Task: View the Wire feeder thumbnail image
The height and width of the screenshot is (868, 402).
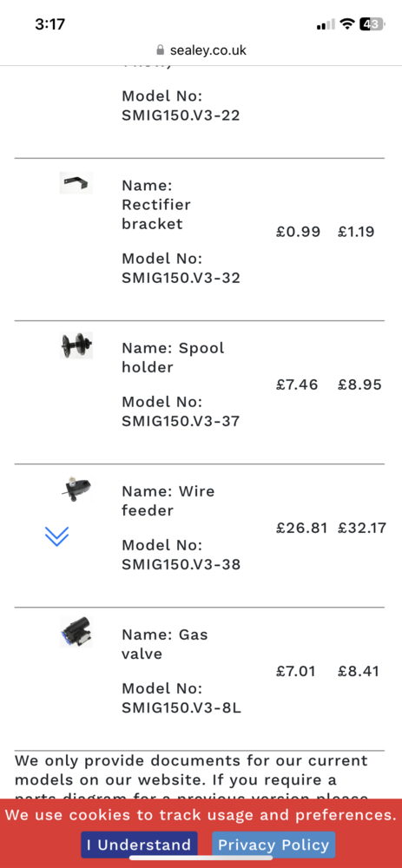Action: (76, 490)
